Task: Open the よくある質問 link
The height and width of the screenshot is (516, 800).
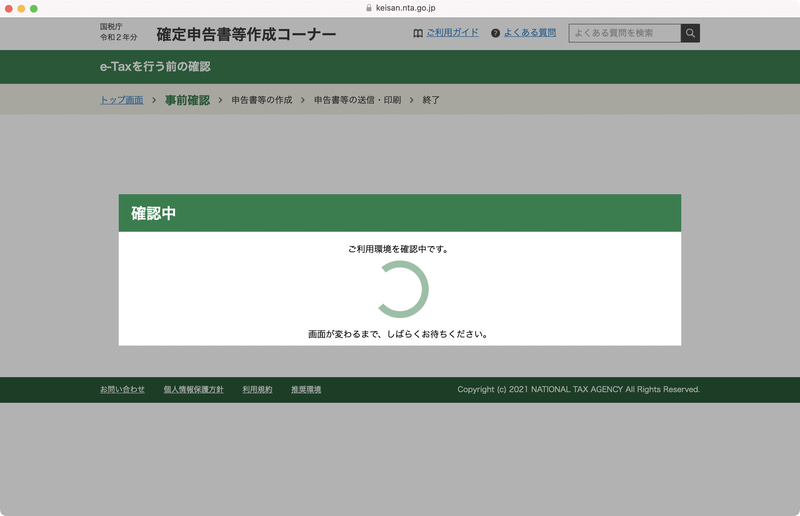Action: (x=530, y=33)
